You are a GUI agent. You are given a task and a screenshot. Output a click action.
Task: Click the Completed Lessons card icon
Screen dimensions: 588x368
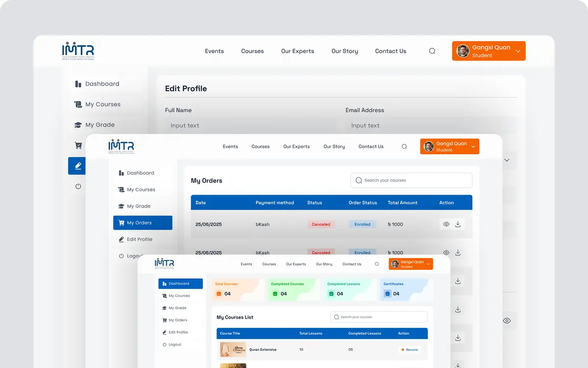[331, 293]
